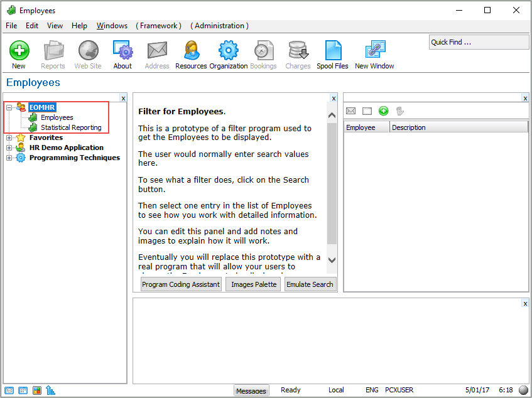Click the envelope icon in the employee list toolbar
Viewport: 532px width, 398px height.
point(351,111)
